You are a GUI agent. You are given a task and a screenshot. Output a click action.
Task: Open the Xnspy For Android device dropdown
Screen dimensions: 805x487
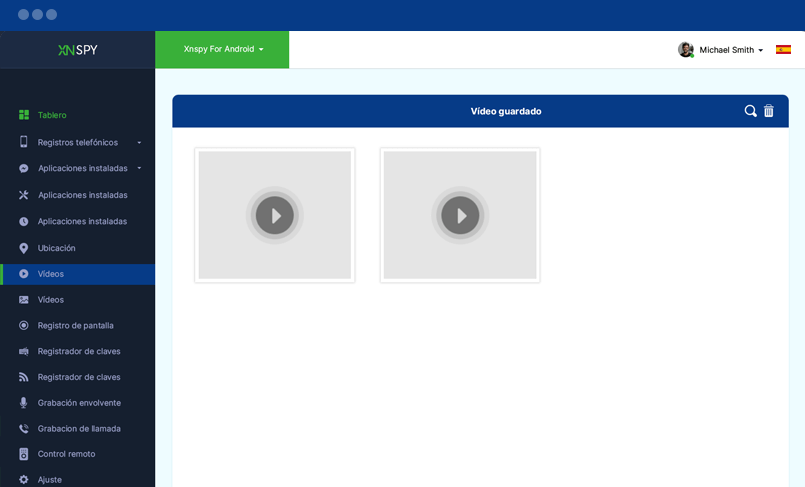[223, 49]
